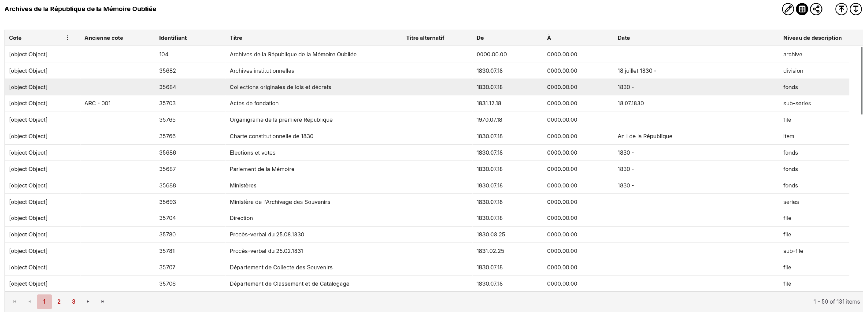This screenshot has width=868, height=317.
Task: Select the Charte constitutionnelle de 1830 row
Action: (x=271, y=136)
